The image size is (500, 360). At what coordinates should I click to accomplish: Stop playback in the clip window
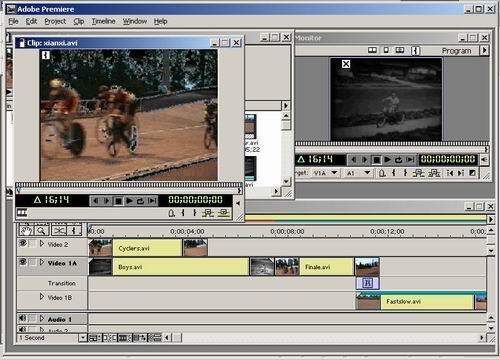point(118,201)
